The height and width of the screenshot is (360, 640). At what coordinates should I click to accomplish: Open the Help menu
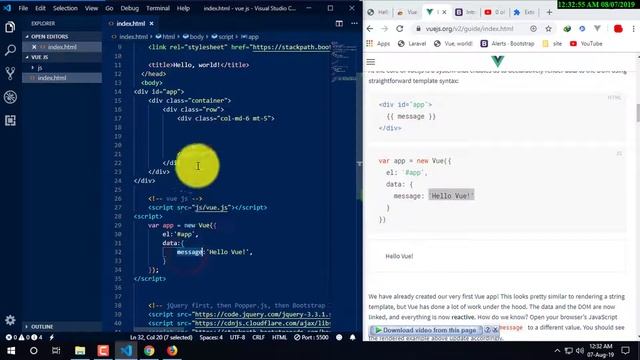pyautogui.click(x=183, y=8)
